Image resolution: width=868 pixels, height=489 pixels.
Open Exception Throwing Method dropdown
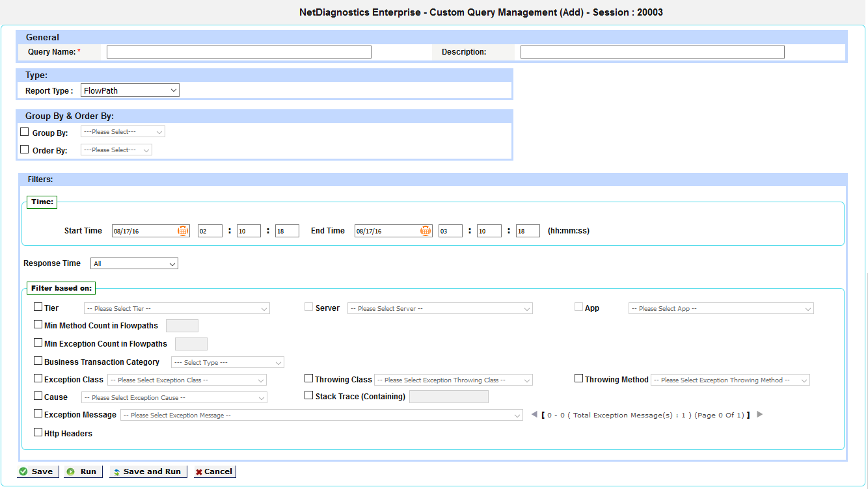tap(730, 380)
